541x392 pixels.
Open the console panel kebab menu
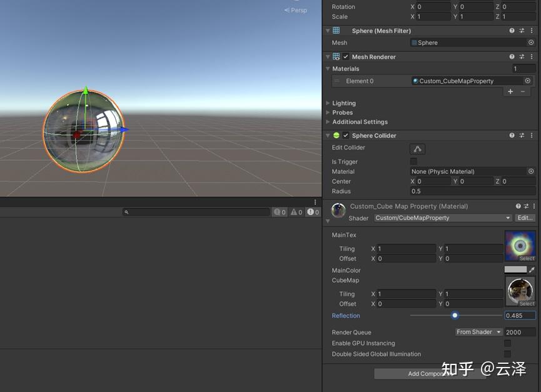(315, 201)
